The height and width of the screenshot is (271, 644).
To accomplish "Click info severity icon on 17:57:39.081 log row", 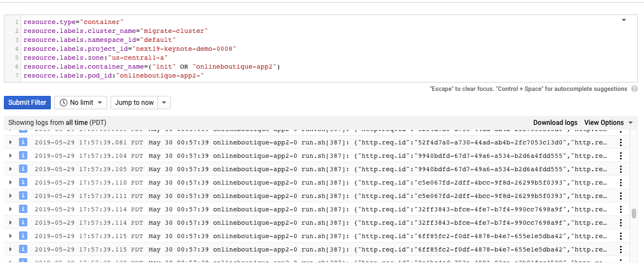I will pos(23,142).
